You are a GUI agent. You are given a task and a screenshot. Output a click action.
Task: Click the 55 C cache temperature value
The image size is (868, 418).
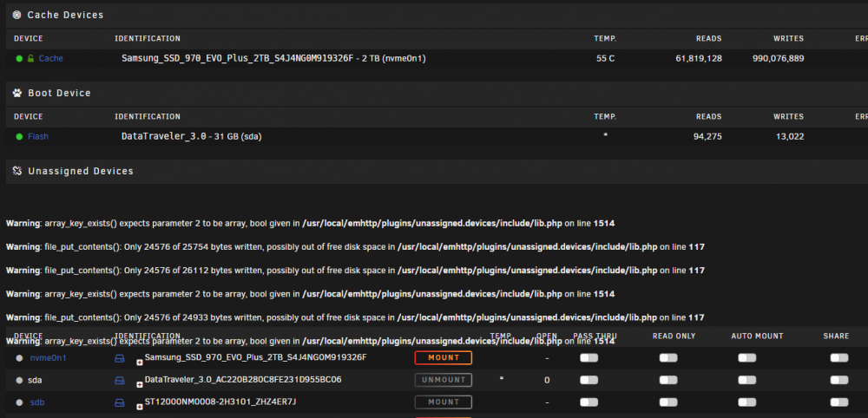[606, 59]
